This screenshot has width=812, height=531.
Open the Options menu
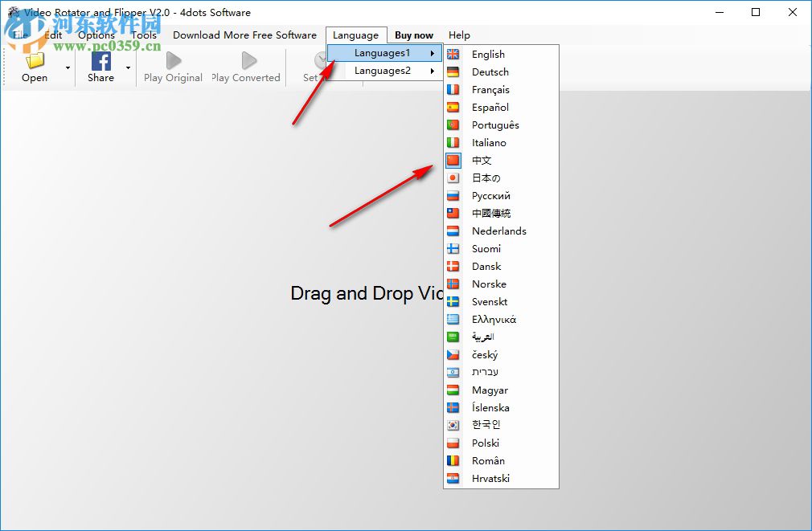click(96, 35)
